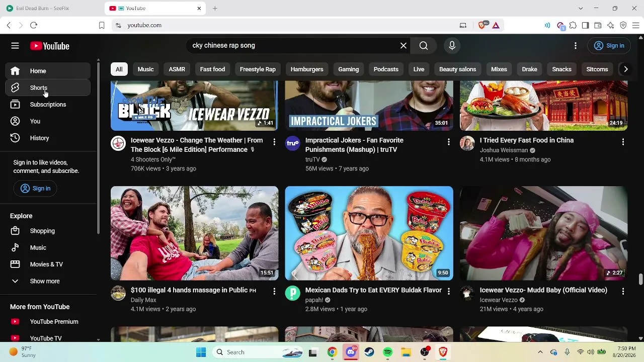Open Spotify from the taskbar

[387, 352]
